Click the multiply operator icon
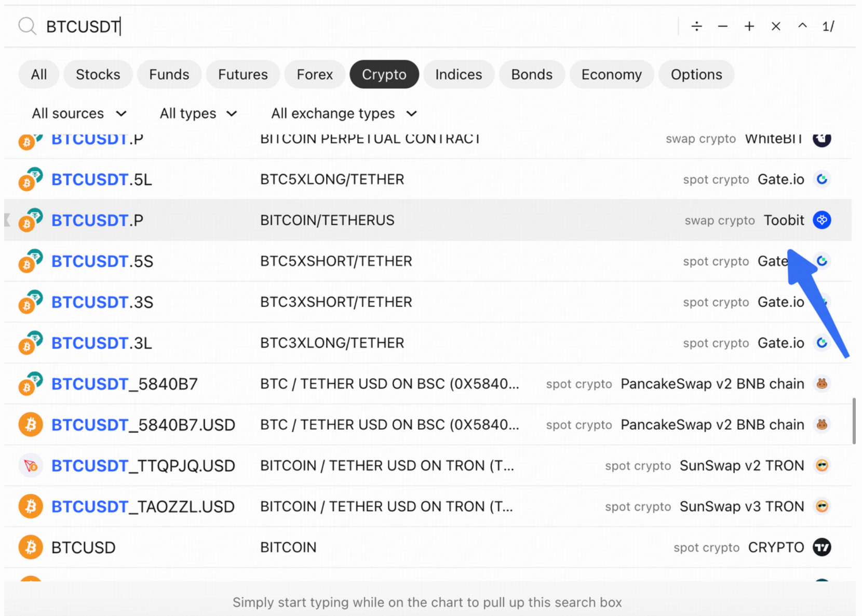Image resolution: width=862 pixels, height=616 pixels. (776, 26)
